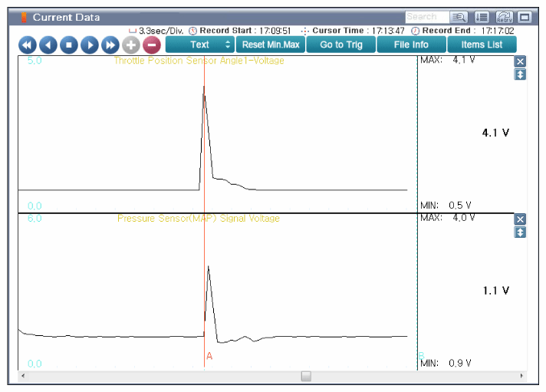Open the Items List
Viewport: 546px width, 392px height.
point(482,44)
